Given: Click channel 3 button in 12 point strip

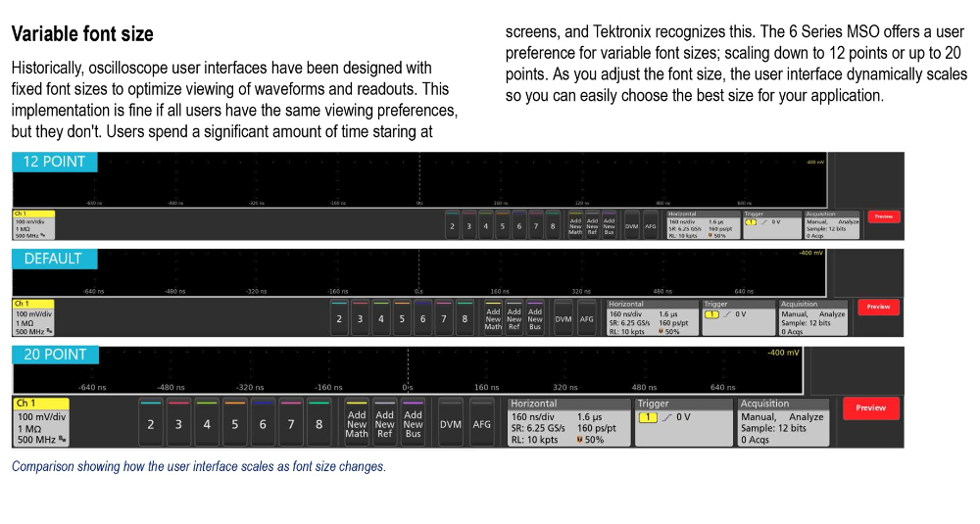Looking at the screenshot, I should pyautogui.click(x=468, y=225).
